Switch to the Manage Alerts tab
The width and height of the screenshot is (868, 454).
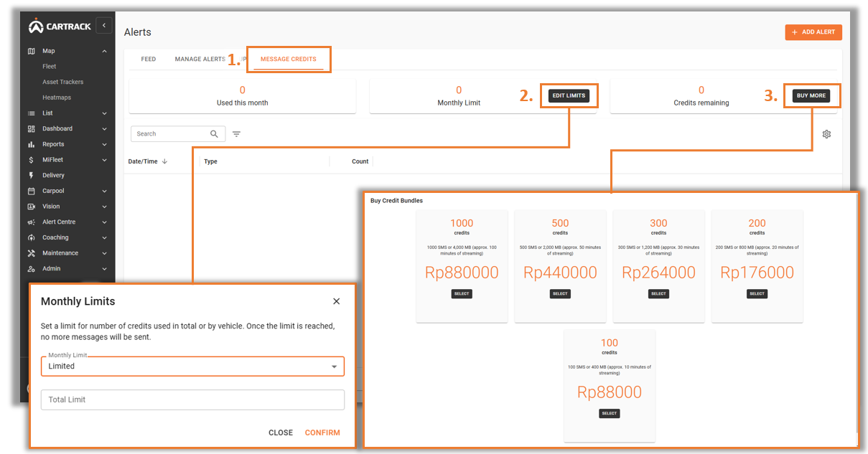(x=200, y=60)
